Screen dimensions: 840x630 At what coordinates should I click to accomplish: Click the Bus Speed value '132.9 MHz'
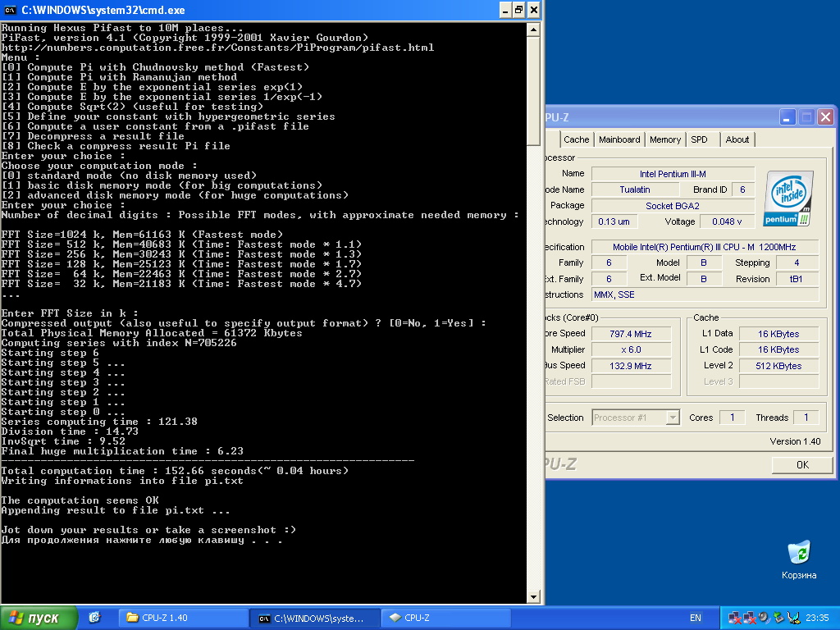[x=631, y=366]
